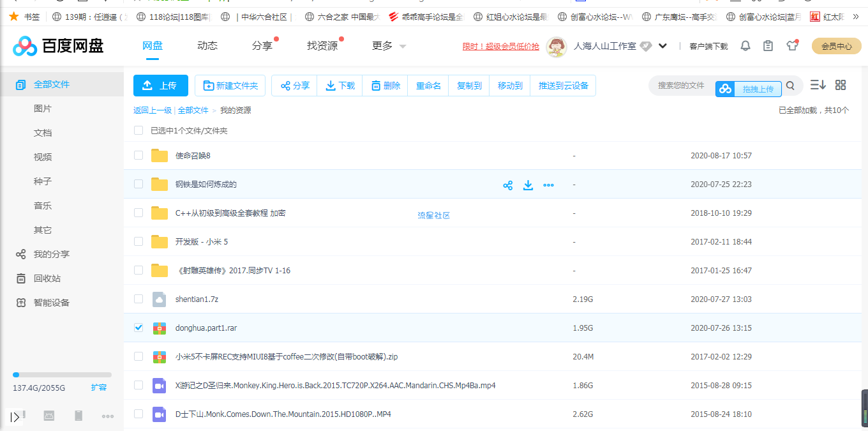This screenshot has height=431, width=868.
Task: Open more actions for 钢铁是如何炼成的 row
Action: pos(548,185)
